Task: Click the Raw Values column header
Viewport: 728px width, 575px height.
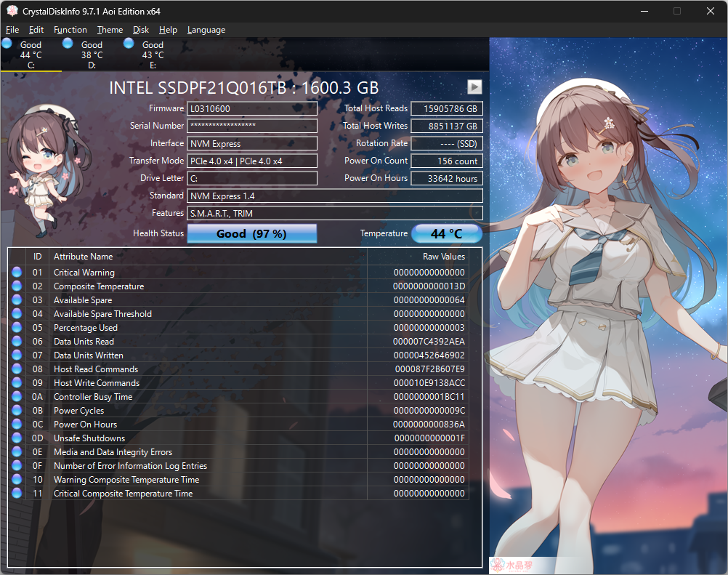Action: pos(418,257)
